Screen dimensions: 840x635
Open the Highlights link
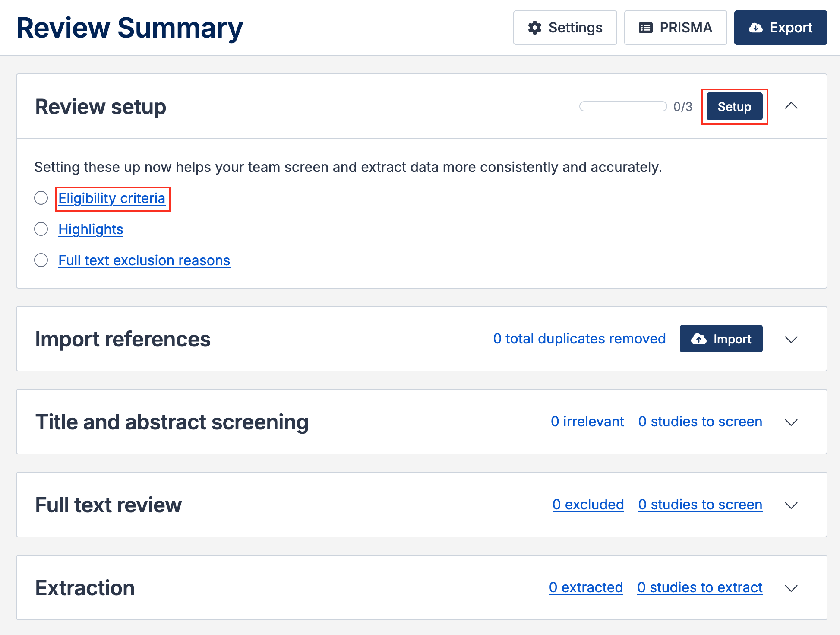pyautogui.click(x=91, y=229)
